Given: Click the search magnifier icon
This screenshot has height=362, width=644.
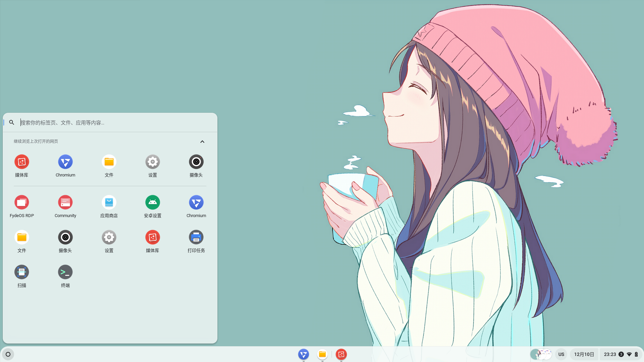Looking at the screenshot, I should coord(12,122).
